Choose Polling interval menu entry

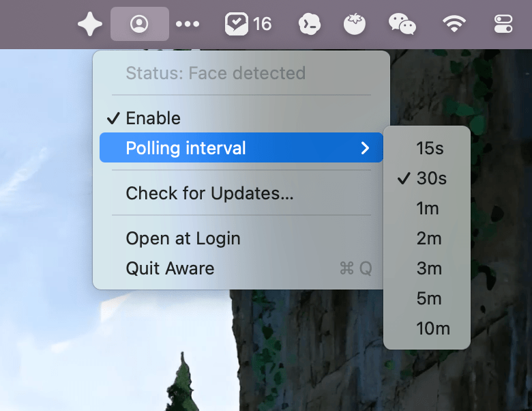(186, 148)
